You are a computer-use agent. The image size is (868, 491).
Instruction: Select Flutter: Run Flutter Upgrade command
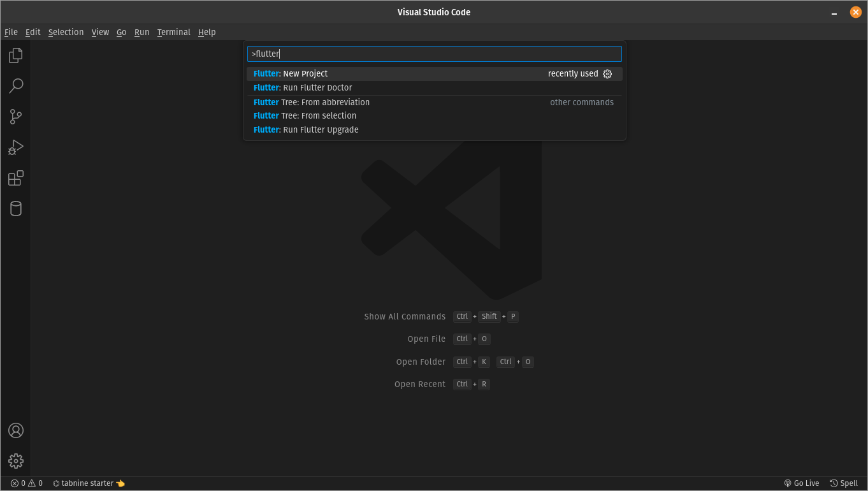click(x=435, y=130)
